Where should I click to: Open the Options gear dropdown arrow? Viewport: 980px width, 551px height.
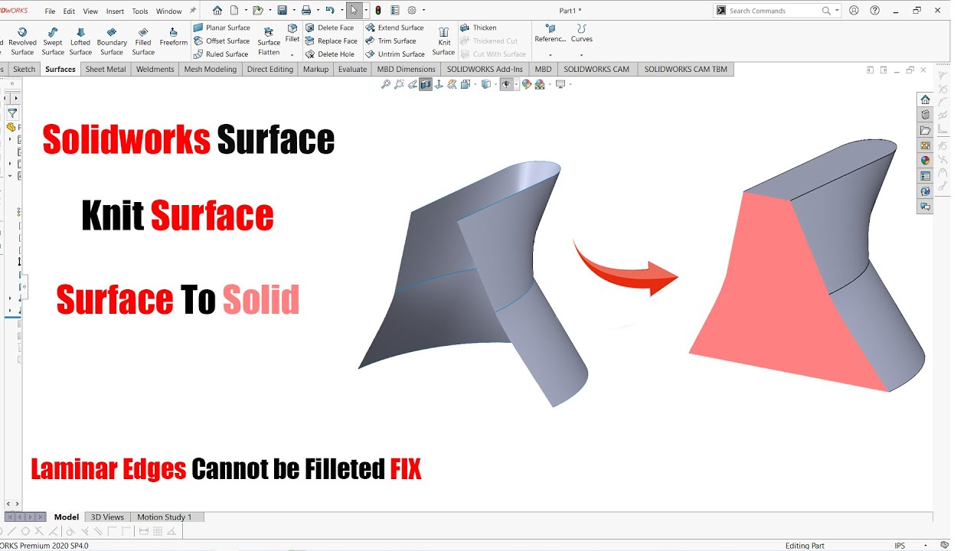[x=423, y=11]
